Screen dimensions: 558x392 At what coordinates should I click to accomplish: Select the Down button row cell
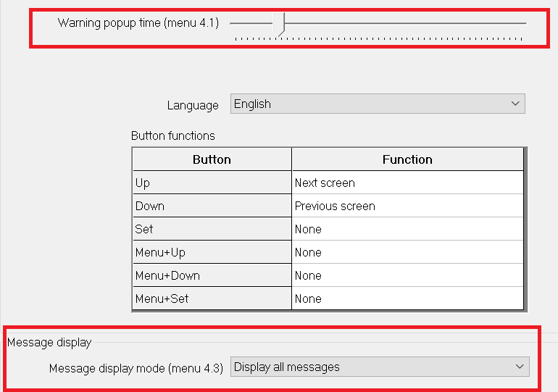(212, 206)
